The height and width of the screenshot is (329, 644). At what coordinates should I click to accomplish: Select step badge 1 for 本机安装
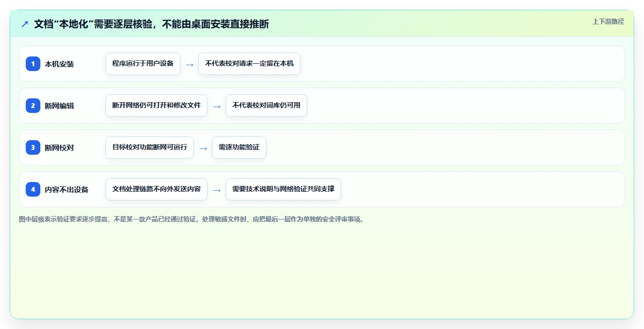(x=33, y=64)
